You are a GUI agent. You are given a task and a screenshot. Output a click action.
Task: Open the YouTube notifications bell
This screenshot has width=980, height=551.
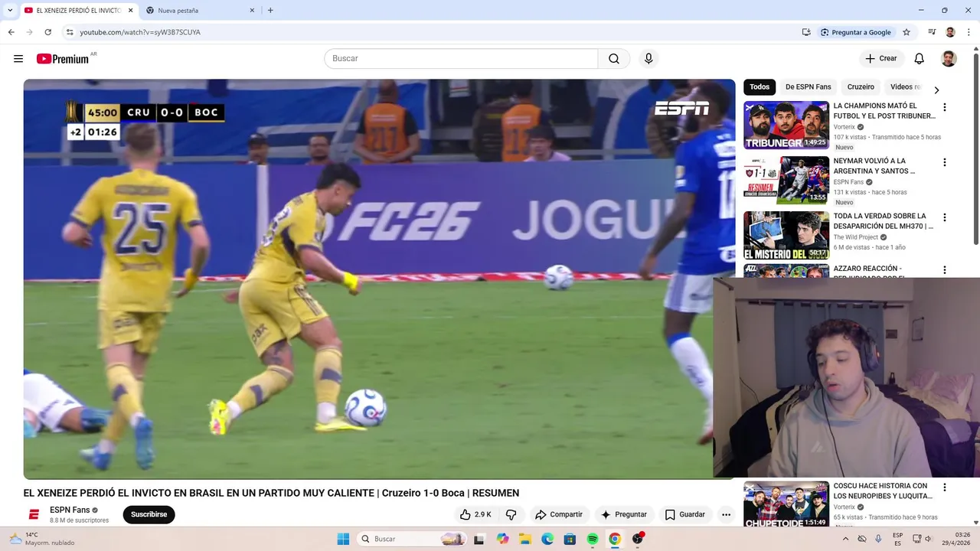[920, 59]
